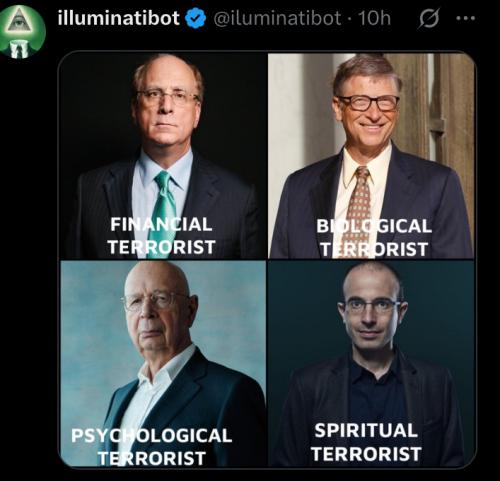Click the SPIRITUAL TERRORIST caption text
Screen dimensions: 500x481
pos(366,442)
